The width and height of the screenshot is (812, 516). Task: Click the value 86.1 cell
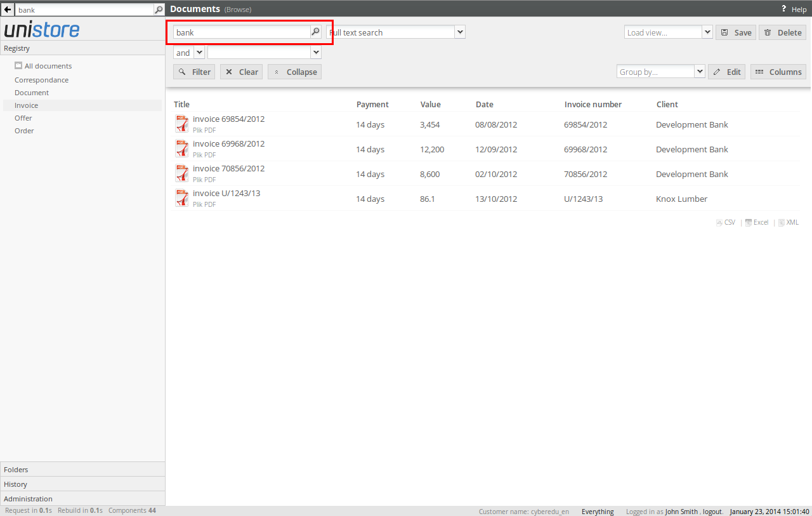(x=428, y=199)
